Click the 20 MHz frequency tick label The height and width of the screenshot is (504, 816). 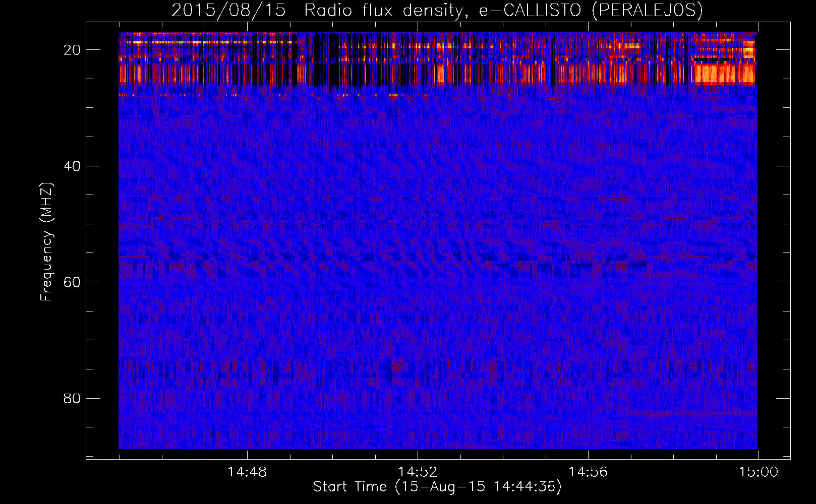click(72, 50)
